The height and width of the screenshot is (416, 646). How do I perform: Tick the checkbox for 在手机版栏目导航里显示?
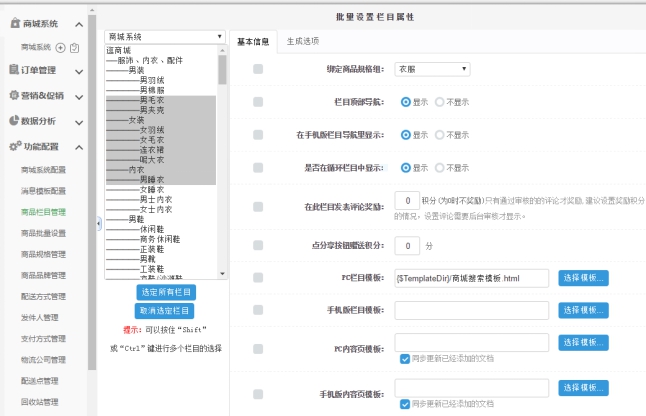point(258,135)
